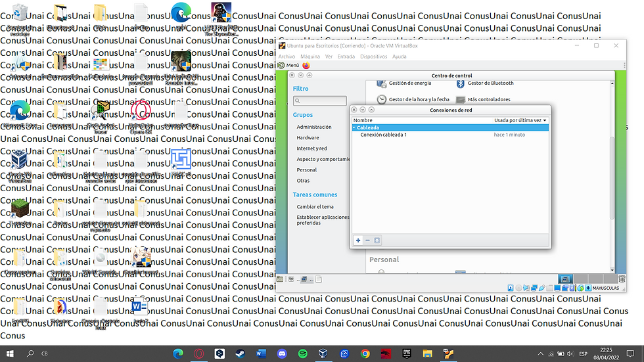Open Establecer aplicaciones preferidas task
Viewport: 644px width, 362px height.
(323, 220)
